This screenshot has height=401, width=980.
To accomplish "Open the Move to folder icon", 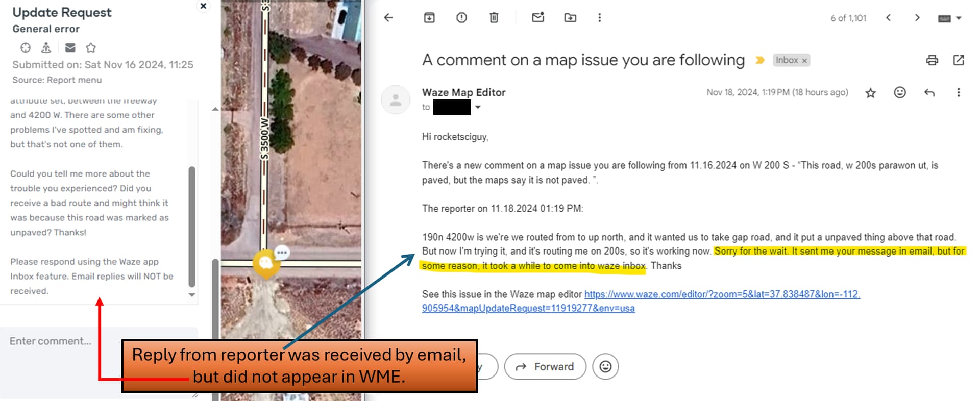I will [570, 18].
